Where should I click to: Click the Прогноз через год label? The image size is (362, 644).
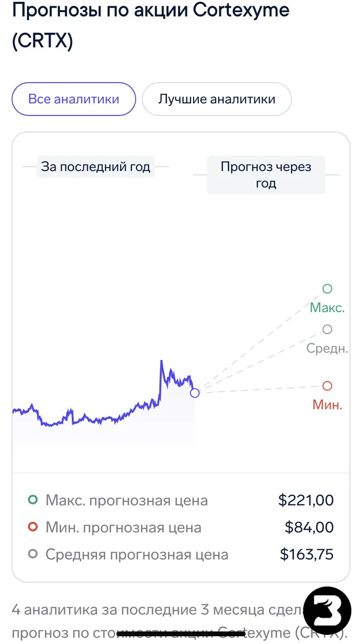point(266,175)
